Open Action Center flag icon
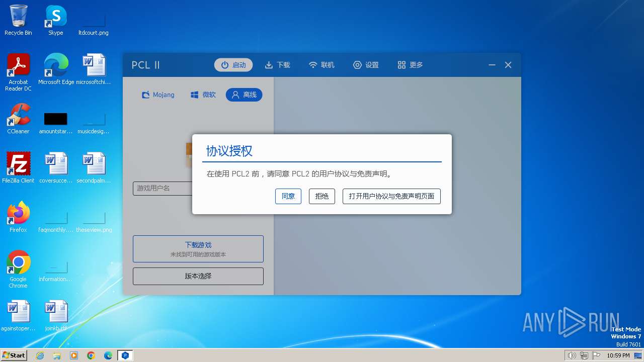644x362 pixels. pyautogui.click(x=596, y=355)
